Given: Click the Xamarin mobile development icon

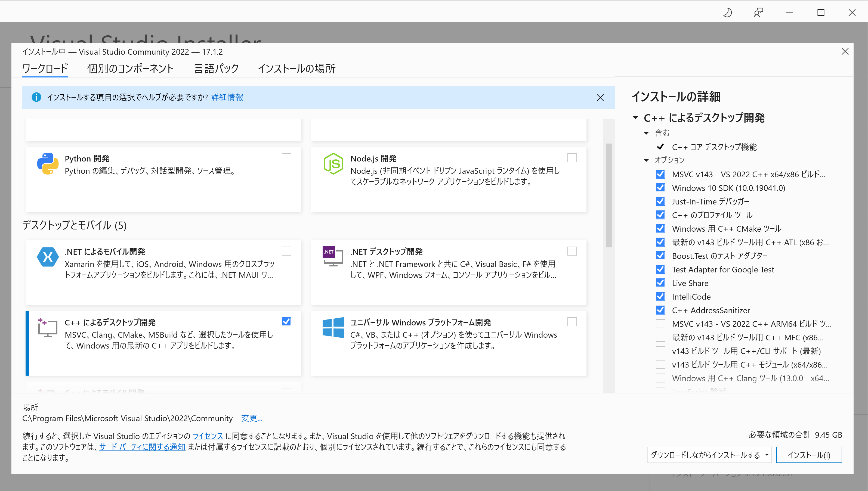Looking at the screenshot, I should [x=48, y=257].
